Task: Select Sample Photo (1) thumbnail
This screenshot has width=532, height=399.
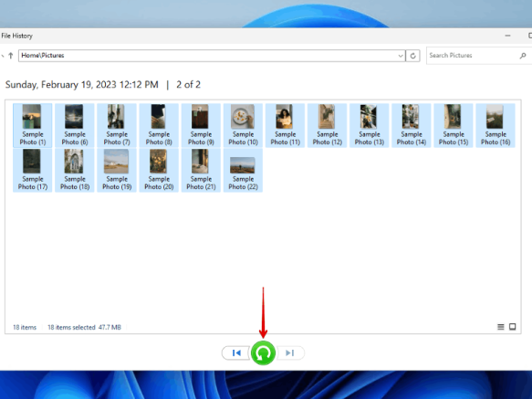Action: click(x=33, y=125)
